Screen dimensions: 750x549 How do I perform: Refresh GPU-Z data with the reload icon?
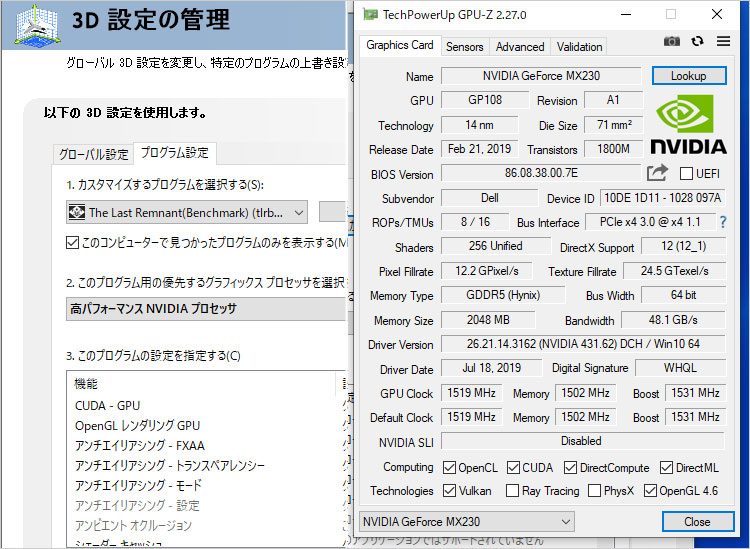697,41
